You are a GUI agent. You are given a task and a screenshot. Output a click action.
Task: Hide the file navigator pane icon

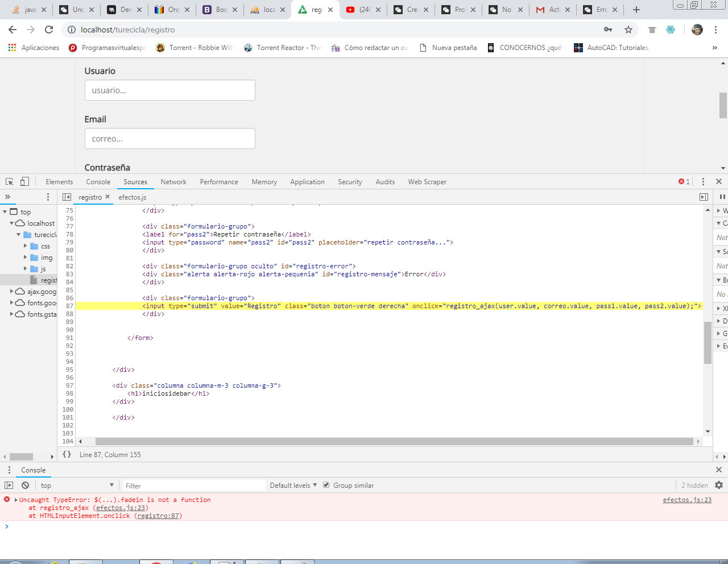(67, 197)
